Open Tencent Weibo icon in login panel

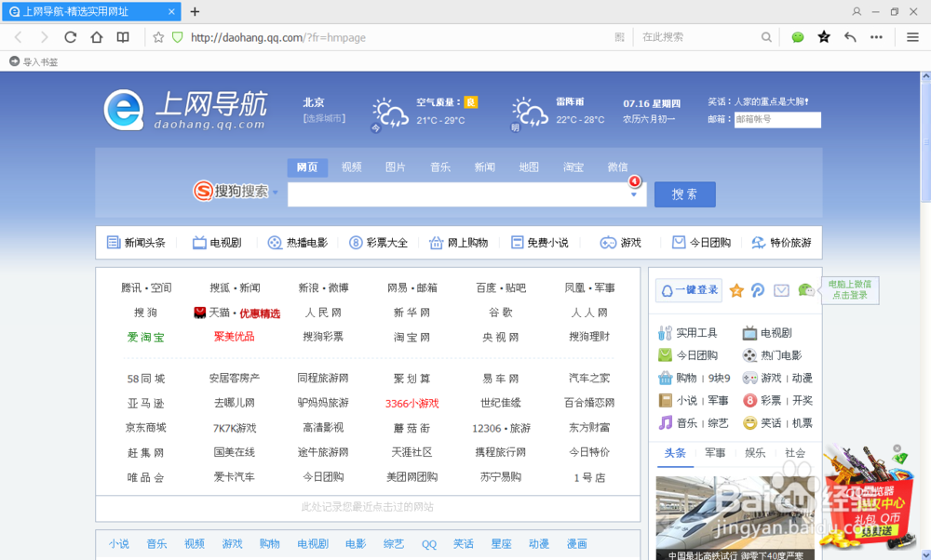click(758, 290)
